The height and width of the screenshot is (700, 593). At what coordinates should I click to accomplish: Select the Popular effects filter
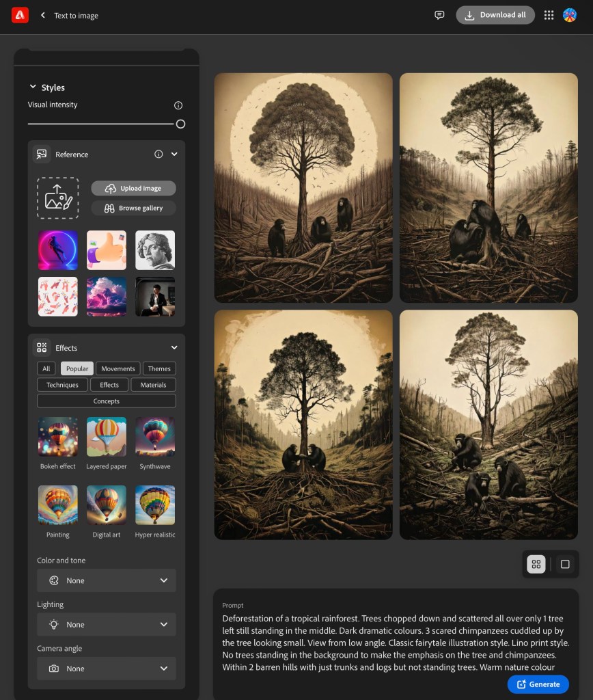(x=77, y=368)
